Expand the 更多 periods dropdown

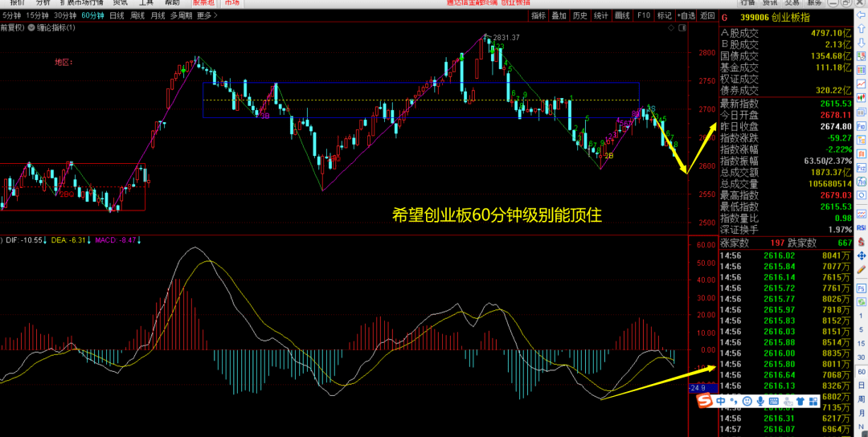(207, 15)
